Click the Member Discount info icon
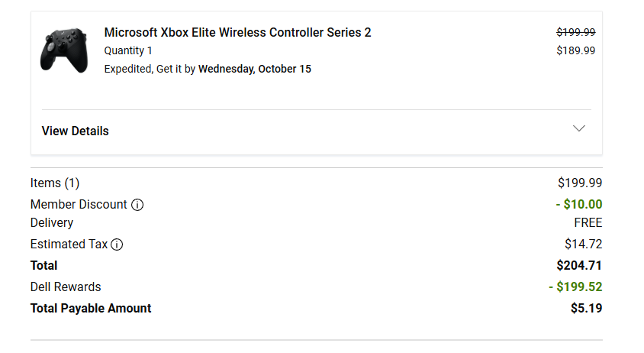The image size is (644, 353). coord(137,205)
